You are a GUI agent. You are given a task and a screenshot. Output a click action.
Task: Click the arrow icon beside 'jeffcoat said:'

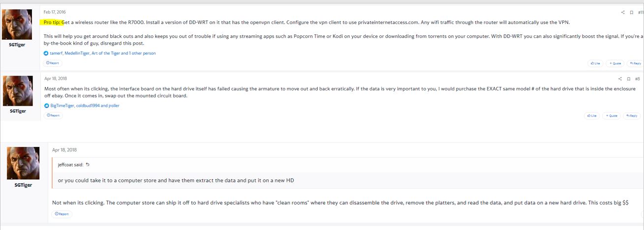click(x=88, y=165)
